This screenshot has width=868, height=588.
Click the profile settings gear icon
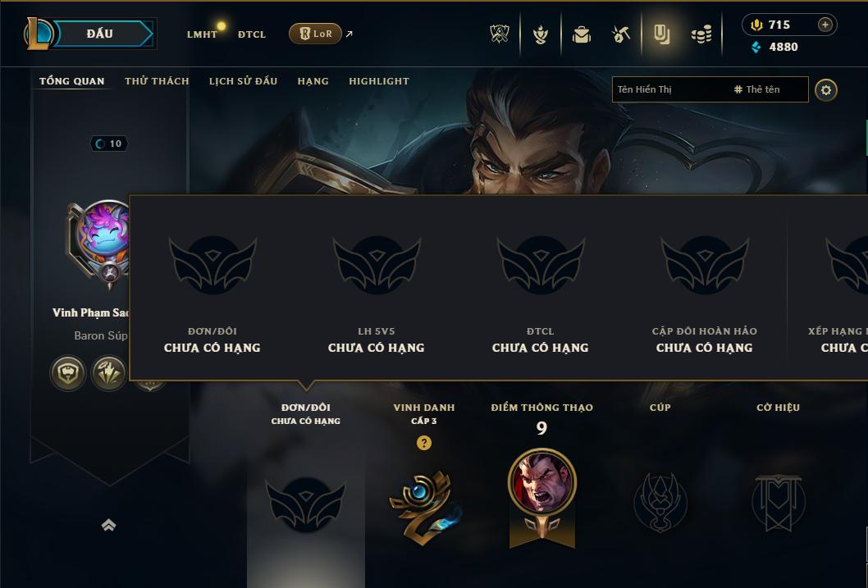pos(826,90)
